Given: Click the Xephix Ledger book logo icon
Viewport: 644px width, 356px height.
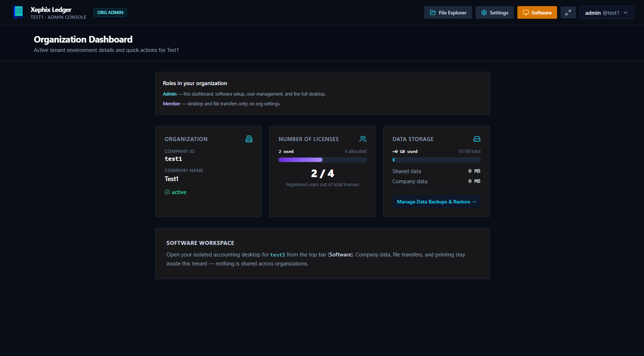Looking at the screenshot, I should tap(18, 12).
